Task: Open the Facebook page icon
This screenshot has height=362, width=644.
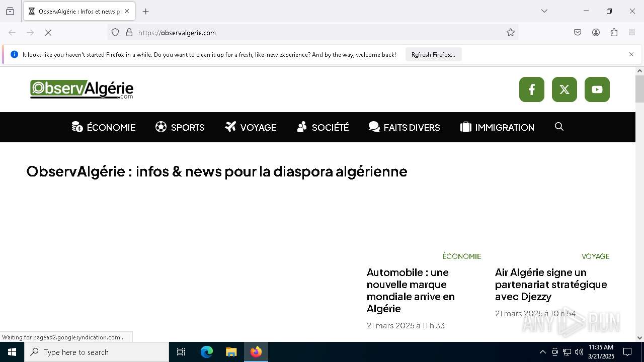Action: click(x=532, y=89)
